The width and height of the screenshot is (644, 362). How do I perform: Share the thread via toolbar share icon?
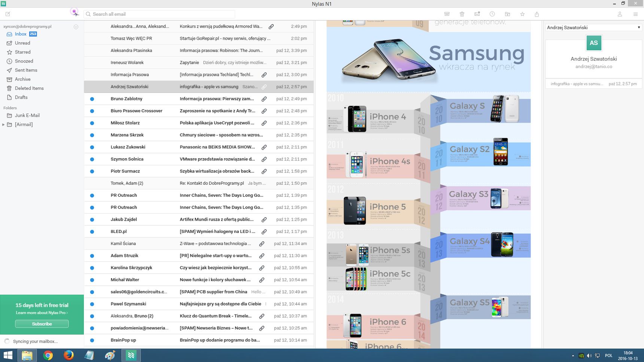coord(537,14)
